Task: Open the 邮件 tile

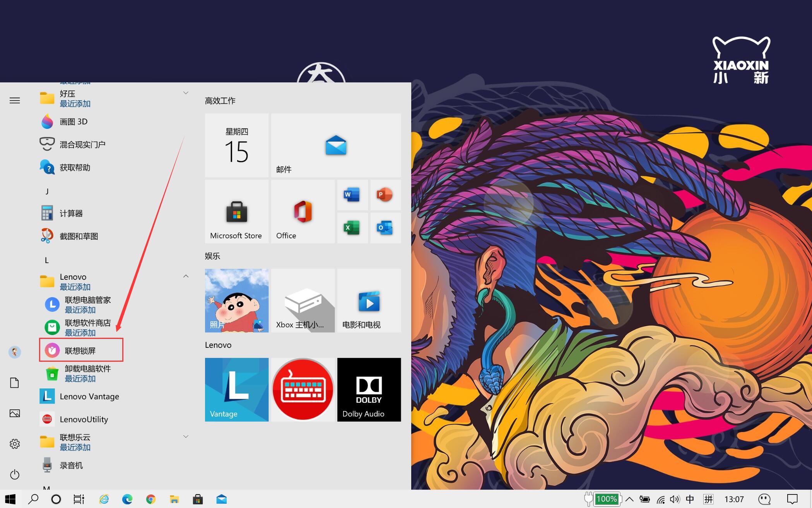Action: [336, 145]
